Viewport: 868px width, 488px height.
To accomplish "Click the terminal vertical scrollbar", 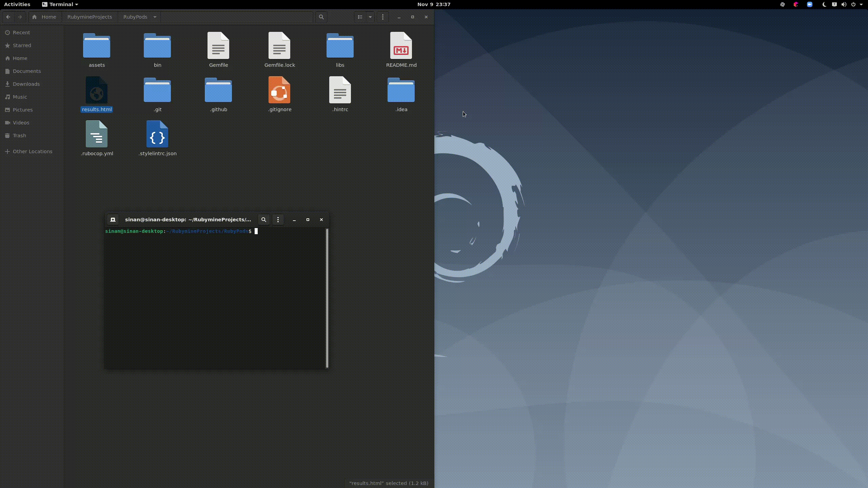I will [x=327, y=298].
